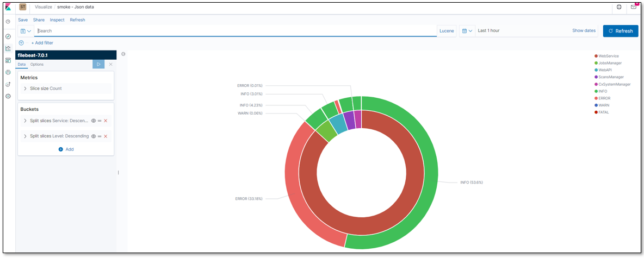
Task: Remove the Service split slices bucket
Action: tap(106, 121)
